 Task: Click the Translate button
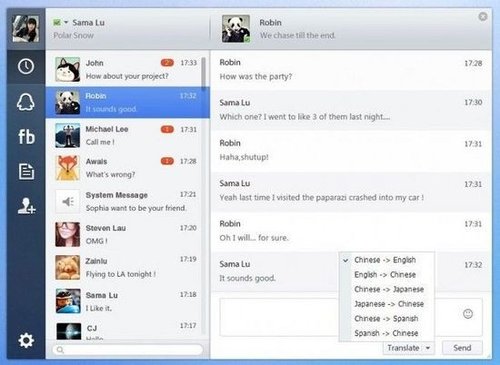coord(403,348)
